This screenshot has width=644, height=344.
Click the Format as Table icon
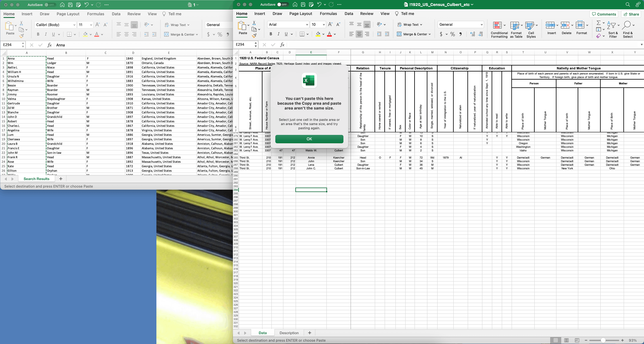[x=514, y=25]
